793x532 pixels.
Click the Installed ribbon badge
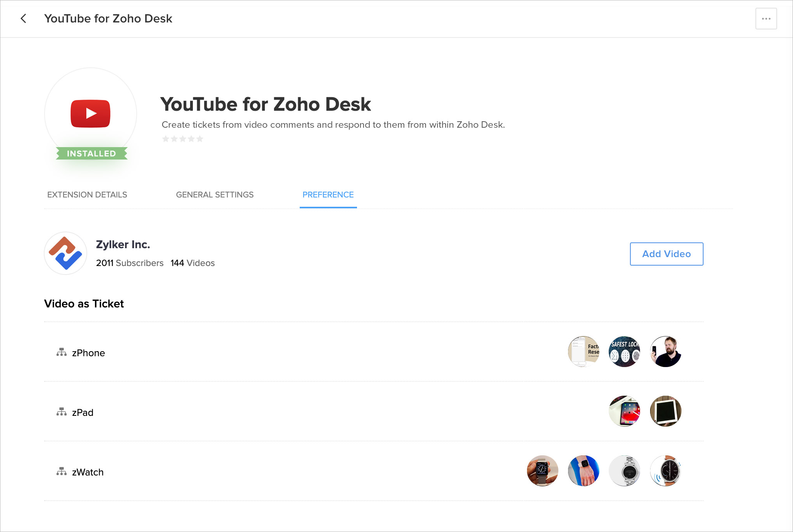[91, 154]
